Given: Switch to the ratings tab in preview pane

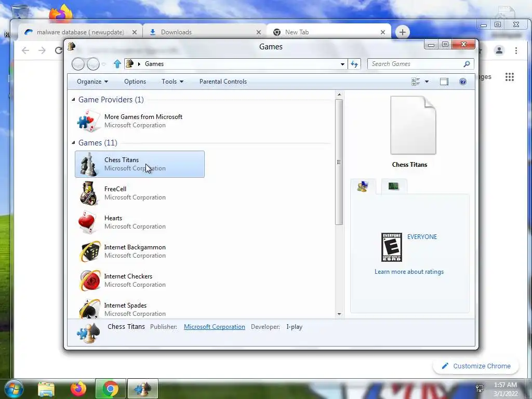Looking at the screenshot, I should point(363,187).
